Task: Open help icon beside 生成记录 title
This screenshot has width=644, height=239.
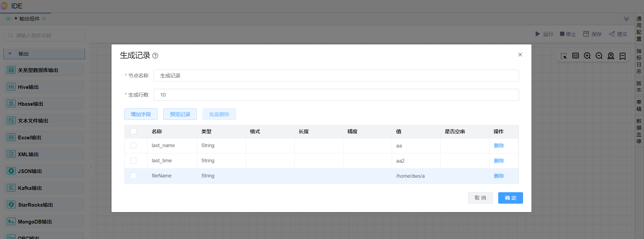Action: click(x=155, y=56)
